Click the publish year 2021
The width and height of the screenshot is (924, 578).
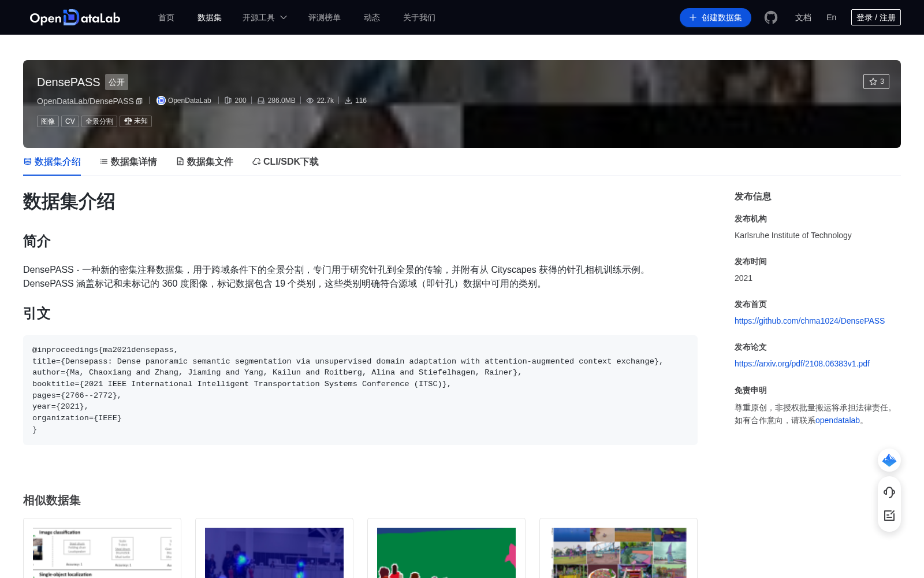point(743,278)
